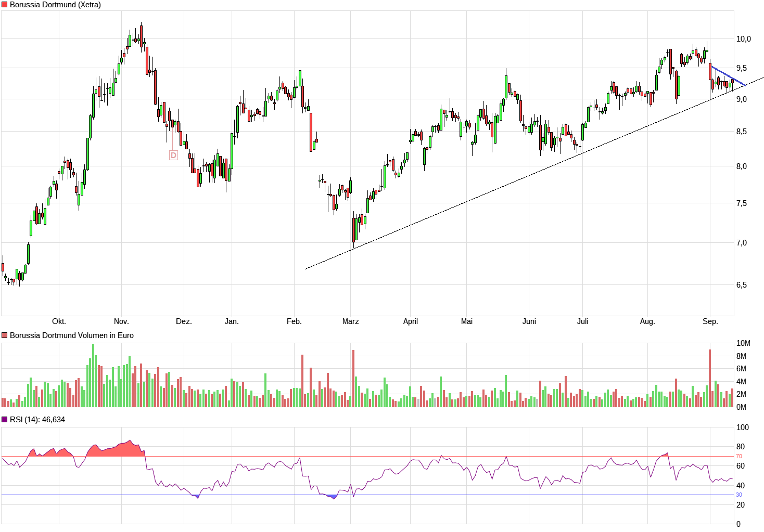Viewport: 764px width, 532px height.
Task: Click the Juni month label
Action: pos(529,321)
